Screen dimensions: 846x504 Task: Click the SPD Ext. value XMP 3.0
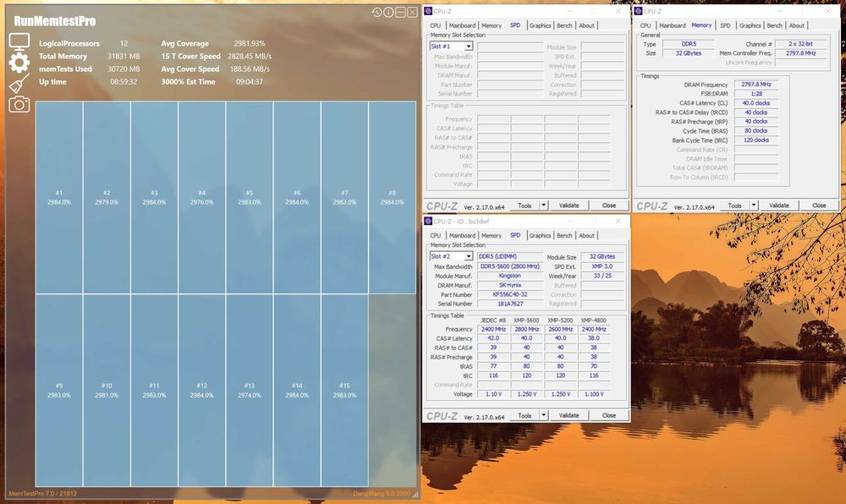(602, 267)
